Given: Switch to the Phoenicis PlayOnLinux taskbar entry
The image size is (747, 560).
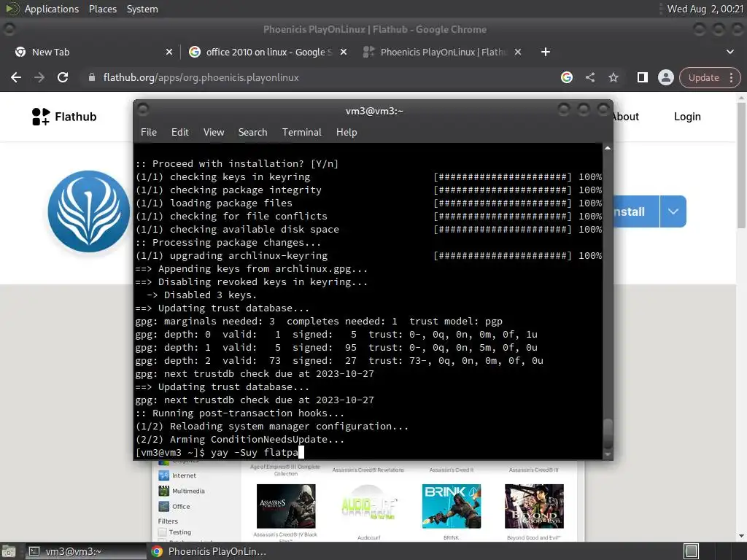Looking at the screenshot, I should (x=209, y=551).
